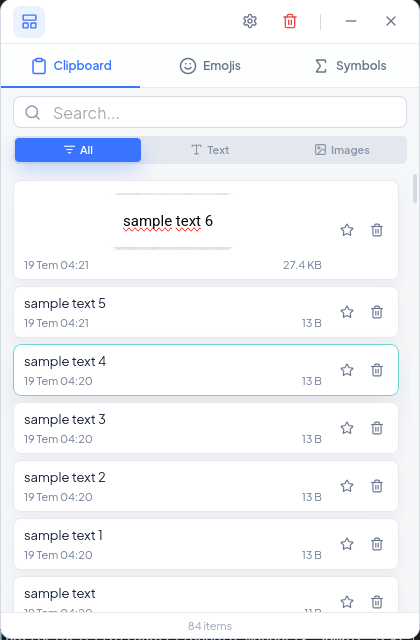Image resolution: width=420 pixels, height=640 pixels.
Task: Select the sample text 6 image thumbnail
Action: coord(172,221)
